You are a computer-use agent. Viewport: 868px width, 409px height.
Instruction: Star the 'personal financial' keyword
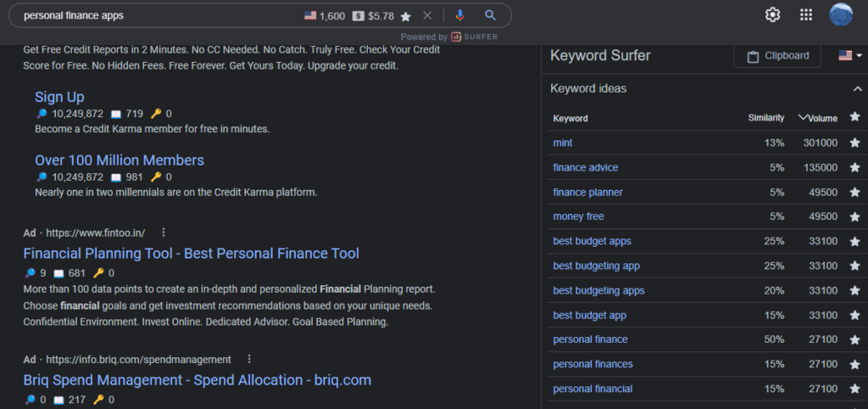point(854,389)
